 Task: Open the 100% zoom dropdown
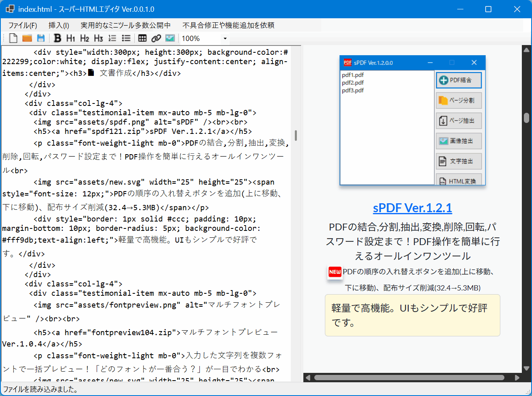[225, 39]
